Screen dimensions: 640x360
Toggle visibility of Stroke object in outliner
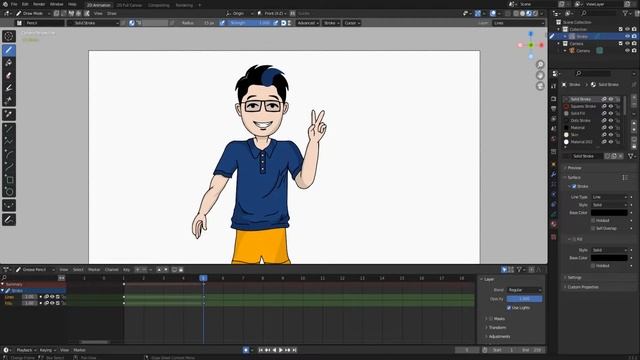(627, 36)
